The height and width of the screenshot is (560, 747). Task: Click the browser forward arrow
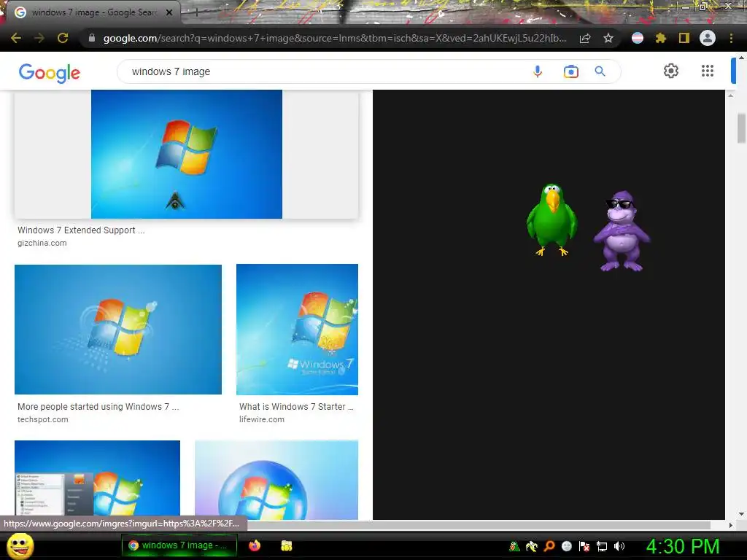[39, 38]
